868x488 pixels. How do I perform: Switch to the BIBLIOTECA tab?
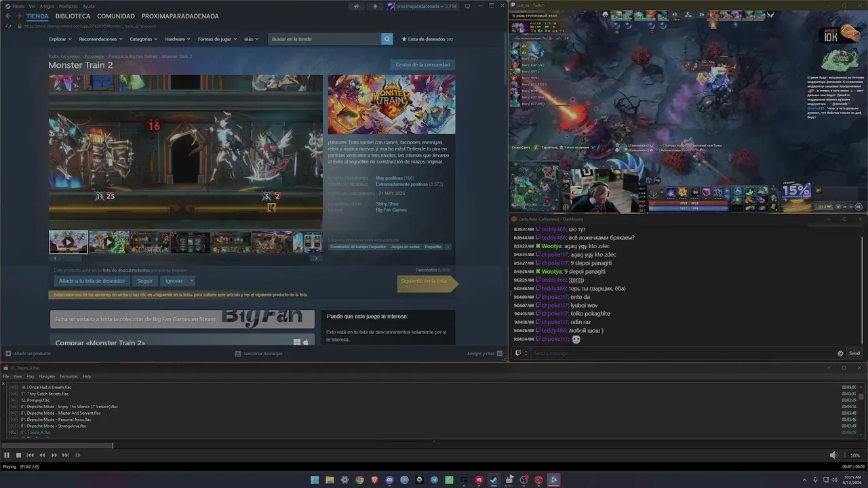pyautogui.click(x=73, y=16)
